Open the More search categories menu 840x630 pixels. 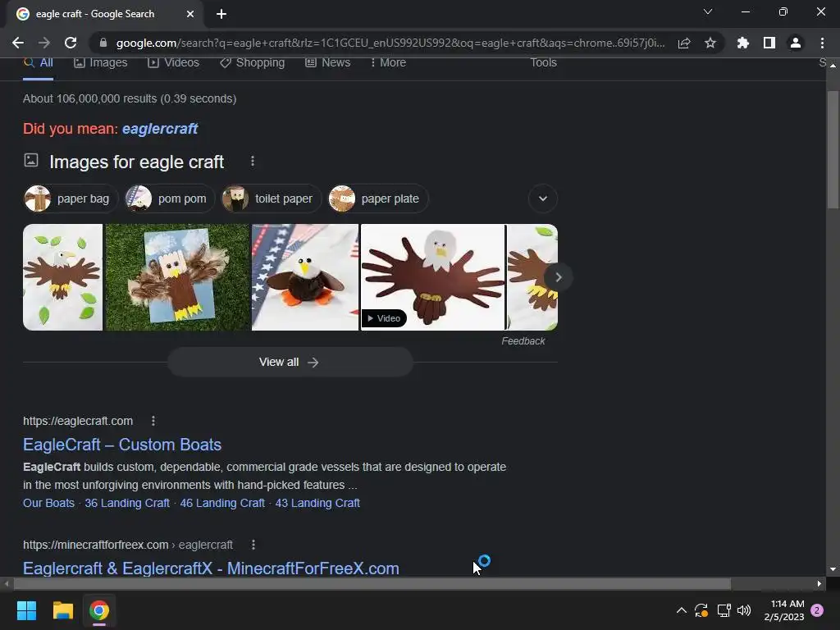click(x=388, y=62)
